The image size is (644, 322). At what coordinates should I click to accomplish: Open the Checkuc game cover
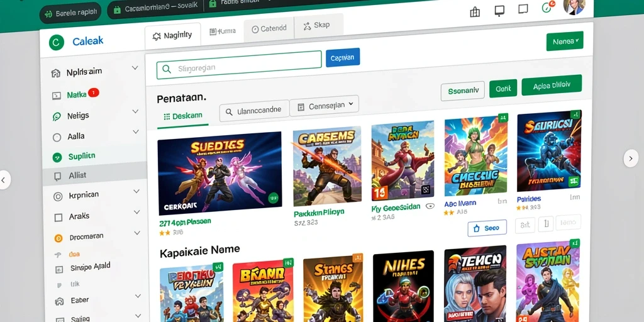point(477,156)
